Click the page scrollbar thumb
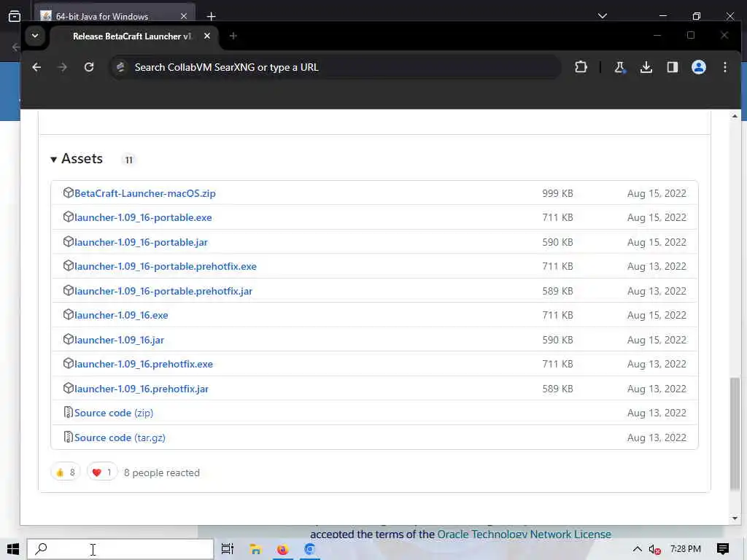The height and width of the screenshot is (560, 747). 735,433
